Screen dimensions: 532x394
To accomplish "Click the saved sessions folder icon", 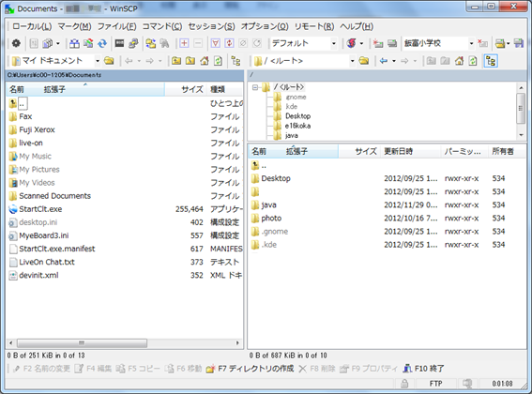I will [x=500, y=43].
